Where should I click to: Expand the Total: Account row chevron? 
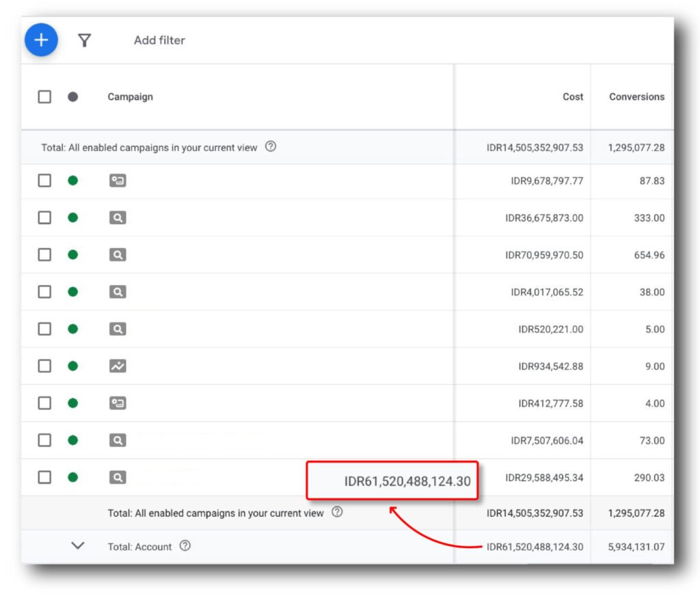point(78,545)
